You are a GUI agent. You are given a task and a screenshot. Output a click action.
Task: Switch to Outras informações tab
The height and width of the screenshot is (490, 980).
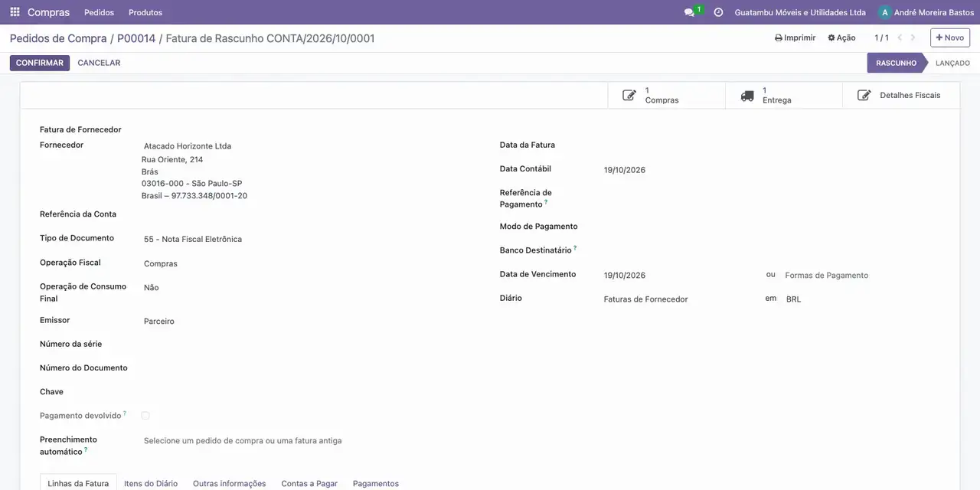[229, 483]
